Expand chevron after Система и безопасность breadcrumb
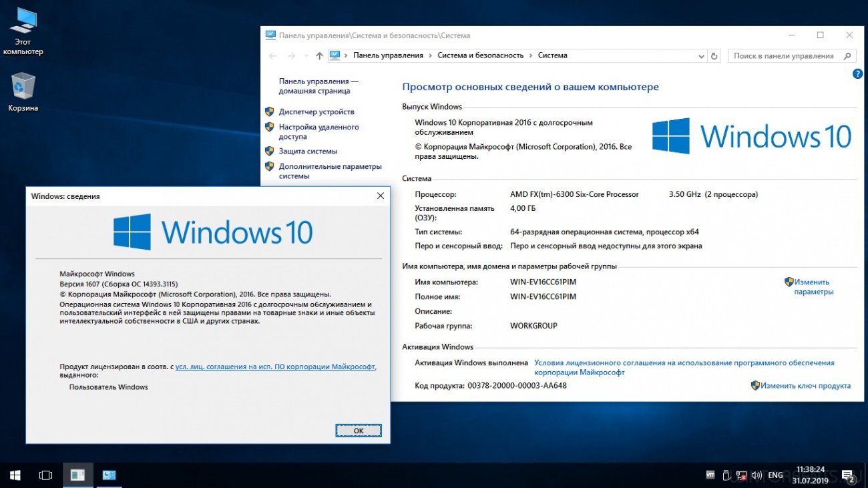Image resolution: width=868 pixels, height=488 pixels. tap(531, 56)
